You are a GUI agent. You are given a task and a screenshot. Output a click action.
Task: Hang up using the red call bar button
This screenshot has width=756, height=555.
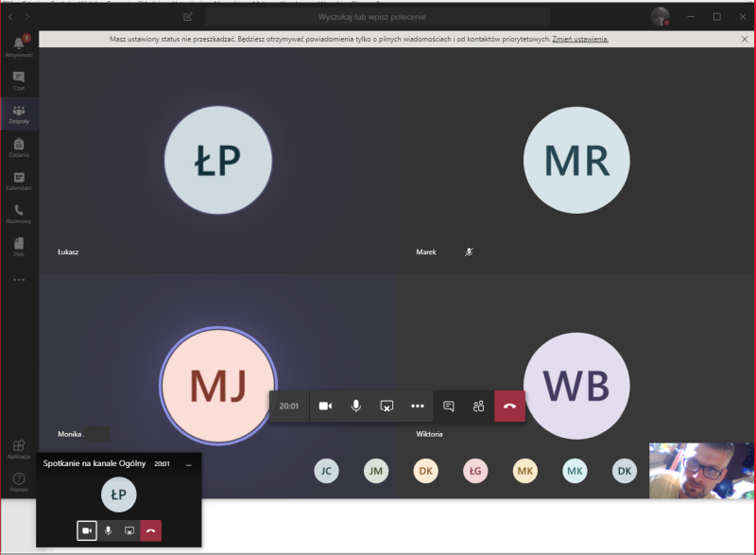(509, 406)
